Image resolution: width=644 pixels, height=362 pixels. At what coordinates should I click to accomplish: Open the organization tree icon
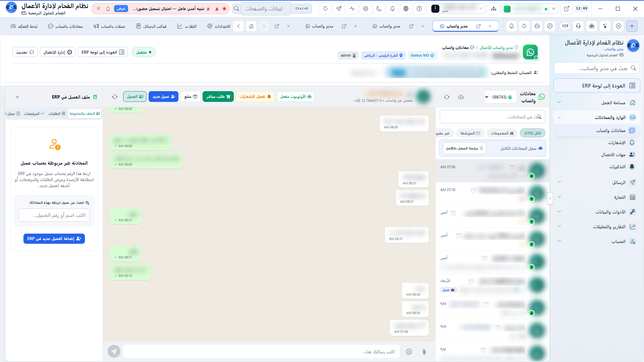(x=494, y=9)
